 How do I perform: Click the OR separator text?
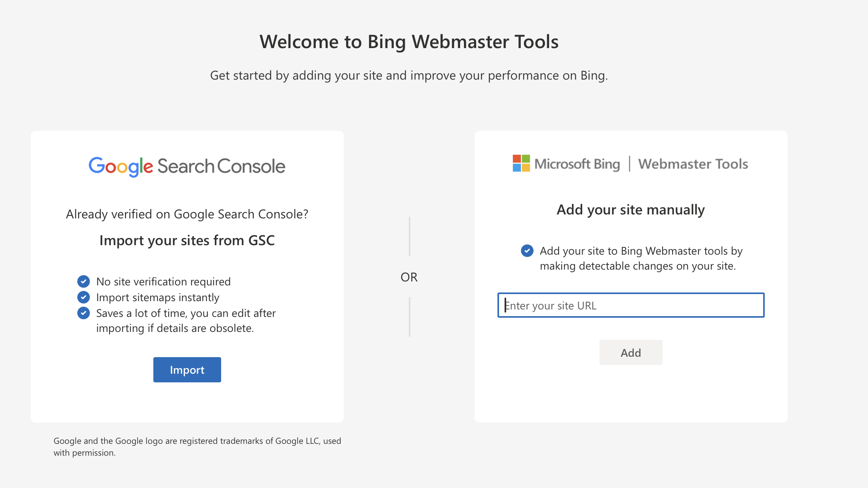point(409,277)
